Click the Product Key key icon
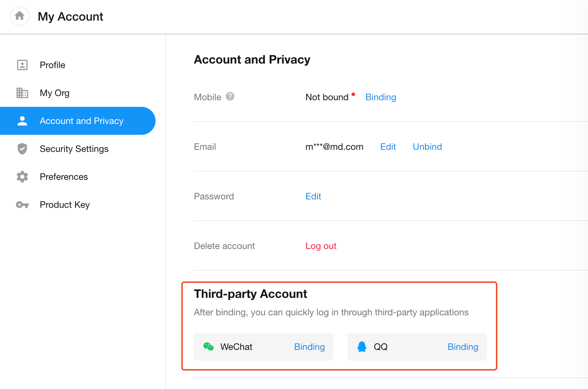The image size is (588, 389). (x=22, y=205)
